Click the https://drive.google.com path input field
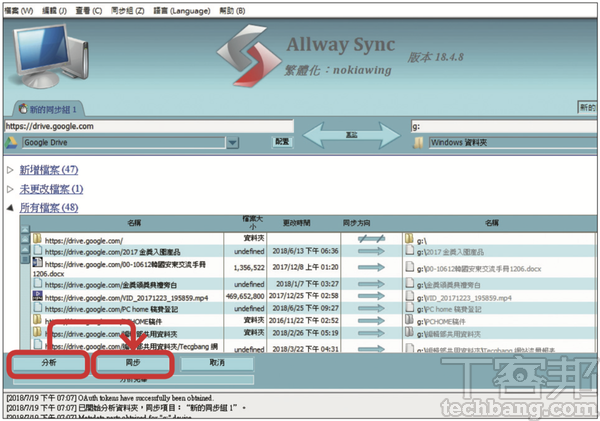This screenshot has width=600, height=421. (148, 126)
